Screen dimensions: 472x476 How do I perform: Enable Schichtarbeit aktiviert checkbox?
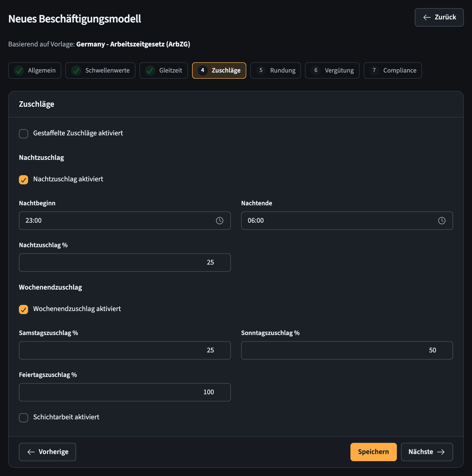tap(24, 418)
